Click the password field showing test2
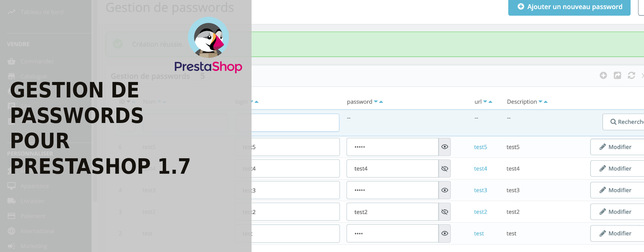The width and height of the screenshot is (644, 252). click(392, 212)
